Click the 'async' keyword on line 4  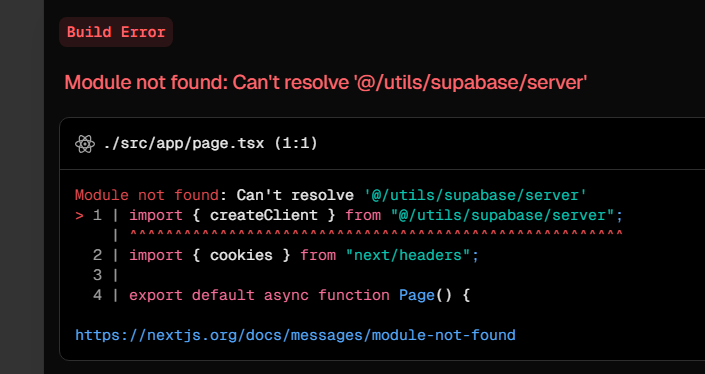[x=286, y=295]
